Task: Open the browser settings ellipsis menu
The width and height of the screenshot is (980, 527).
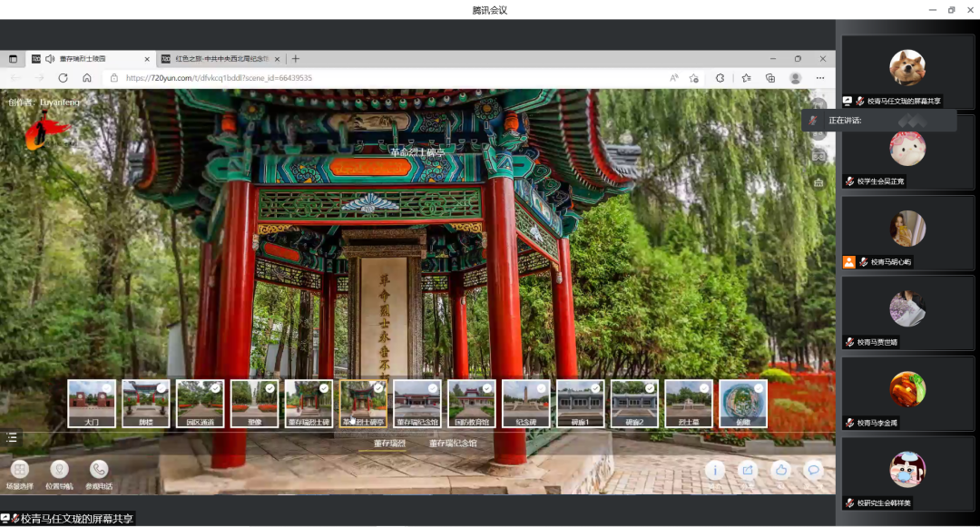Action: (x=820, y=78)
